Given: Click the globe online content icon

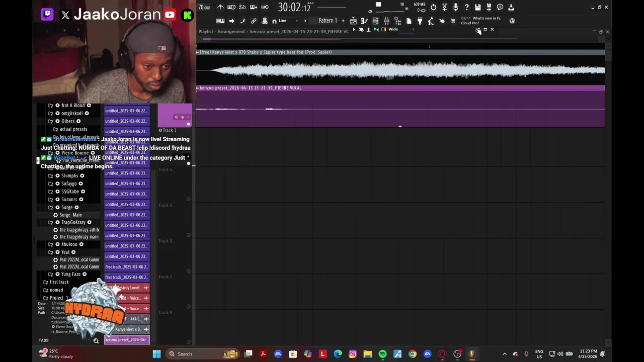Looking at the screenshot, I should point(512,21).
